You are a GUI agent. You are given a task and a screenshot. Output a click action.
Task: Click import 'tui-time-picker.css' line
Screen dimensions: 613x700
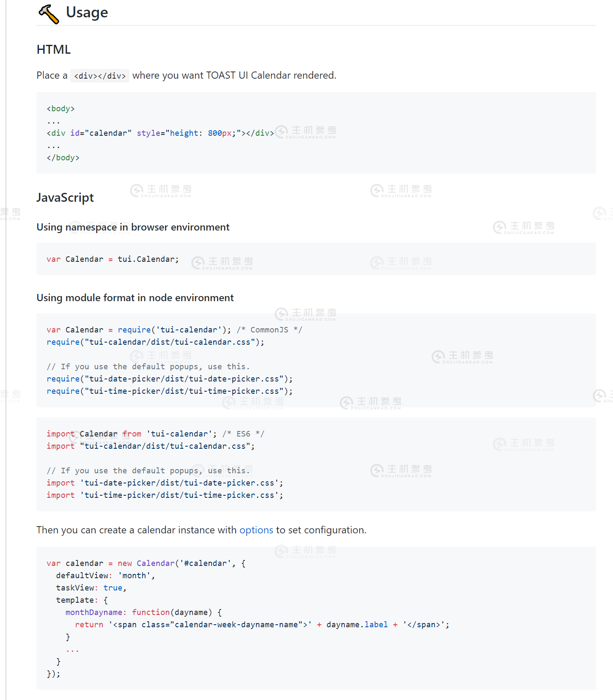click(x=165, y=495)
